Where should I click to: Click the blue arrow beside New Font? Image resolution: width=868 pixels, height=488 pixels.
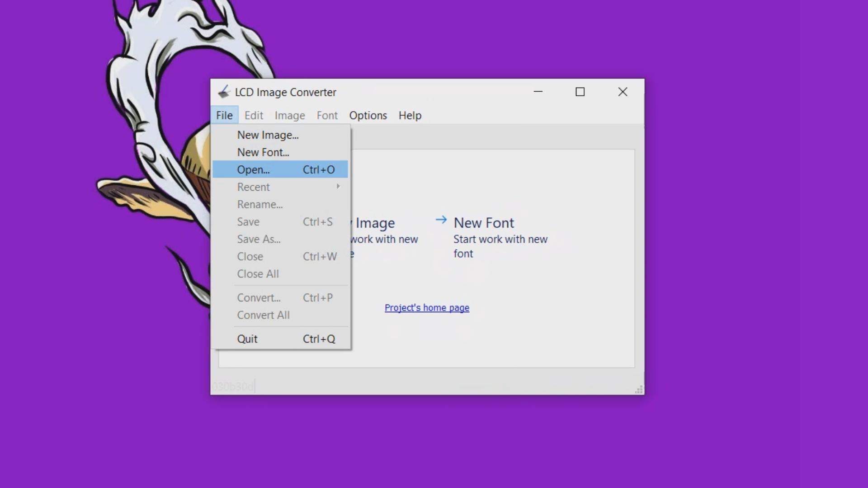click(441, 220)
